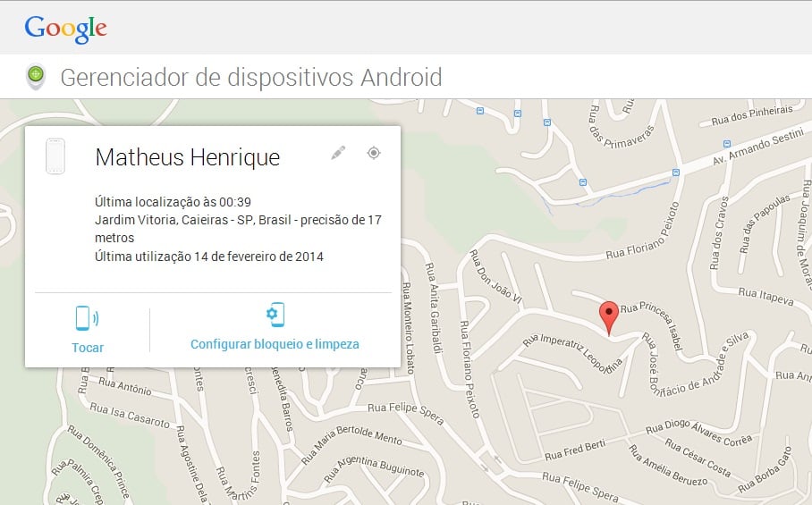Screen dimensions: 812x505
Task: Click the Gerenciador de dispositivos Android title
Action: [251, 78]
